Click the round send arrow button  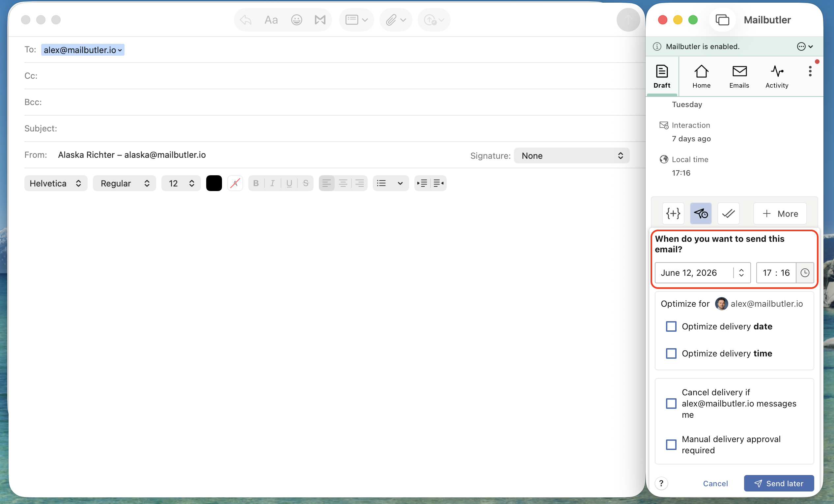click(x=628, y=20)
